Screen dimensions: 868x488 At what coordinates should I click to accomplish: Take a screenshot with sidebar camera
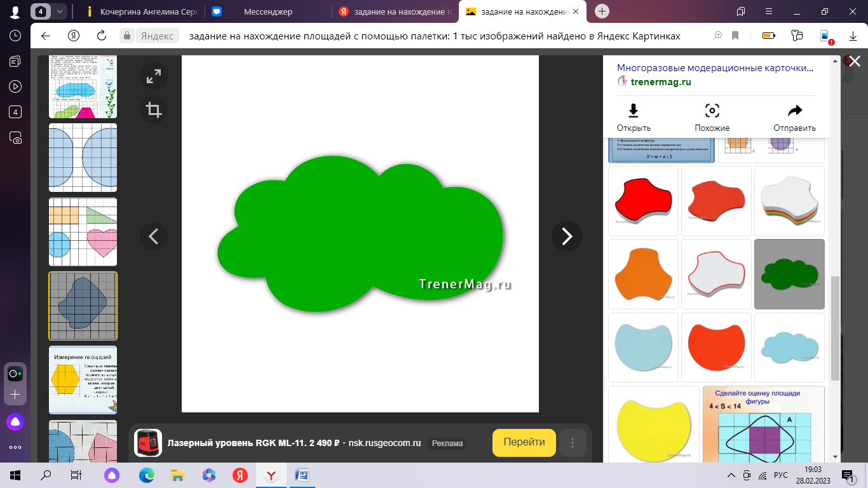15,137
